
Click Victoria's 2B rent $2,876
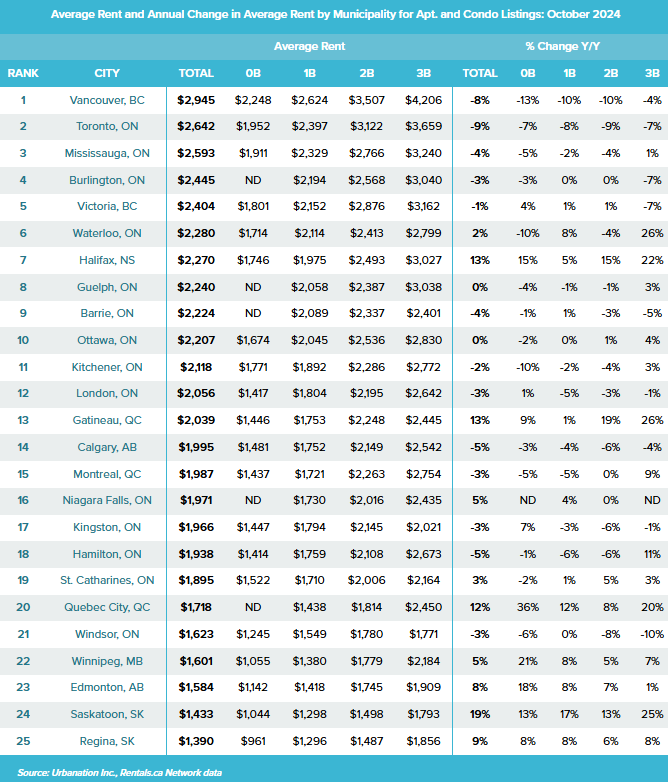coord(367,206)
